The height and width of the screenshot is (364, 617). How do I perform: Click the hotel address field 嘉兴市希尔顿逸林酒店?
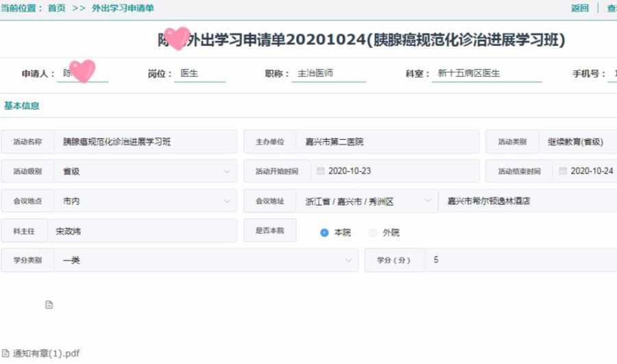click(527, 202)
